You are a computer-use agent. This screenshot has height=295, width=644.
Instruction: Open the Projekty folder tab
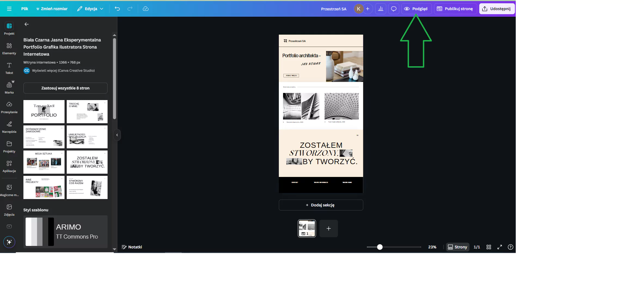point(9,147)
